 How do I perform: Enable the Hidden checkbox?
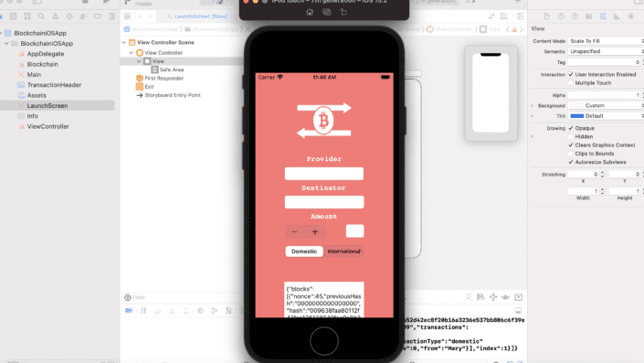pos(571,136)
